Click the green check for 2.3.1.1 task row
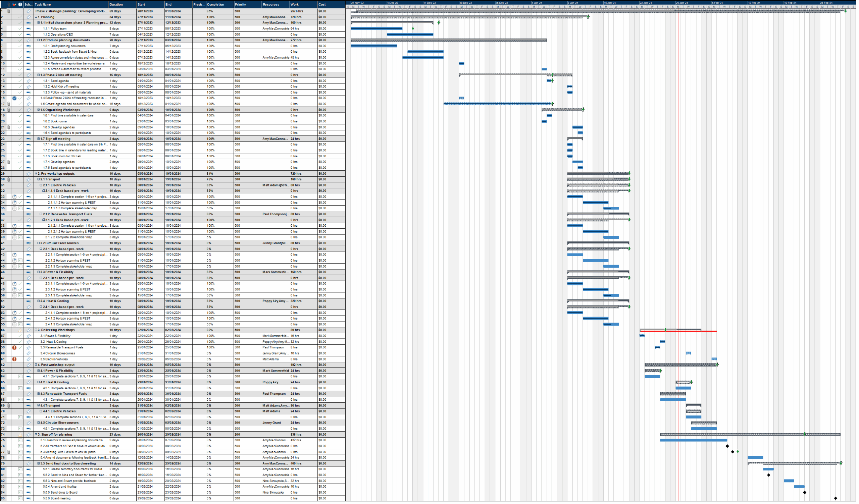Image resolution: width=859 pixels, height=504 pixels. [x=19, y=283]
